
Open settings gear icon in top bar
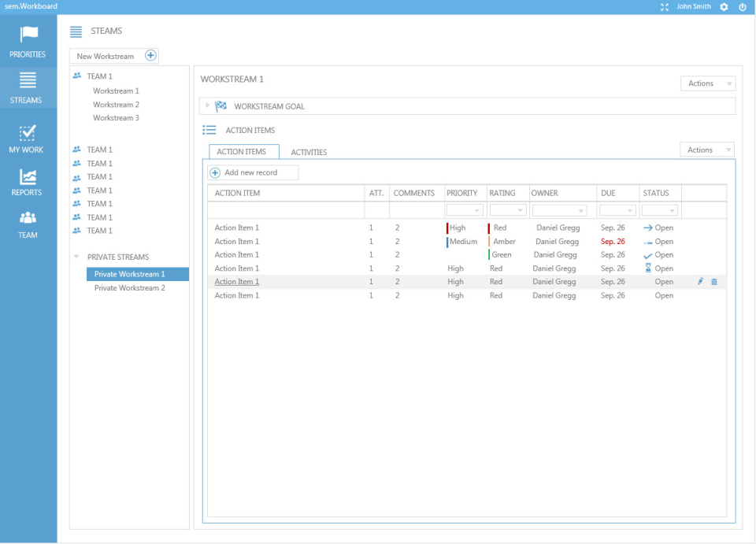coord(724,7)
